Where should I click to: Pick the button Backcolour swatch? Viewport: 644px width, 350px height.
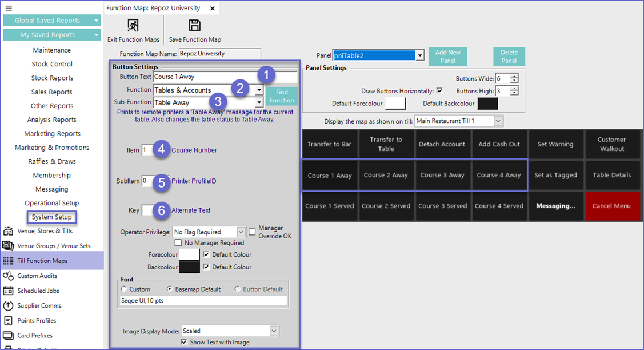[189, 267]
